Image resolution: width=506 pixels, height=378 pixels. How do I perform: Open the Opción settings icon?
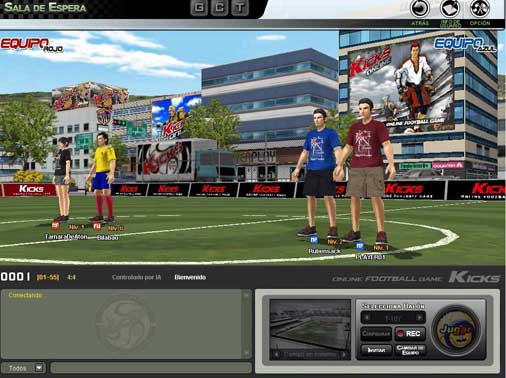point(480,8)
